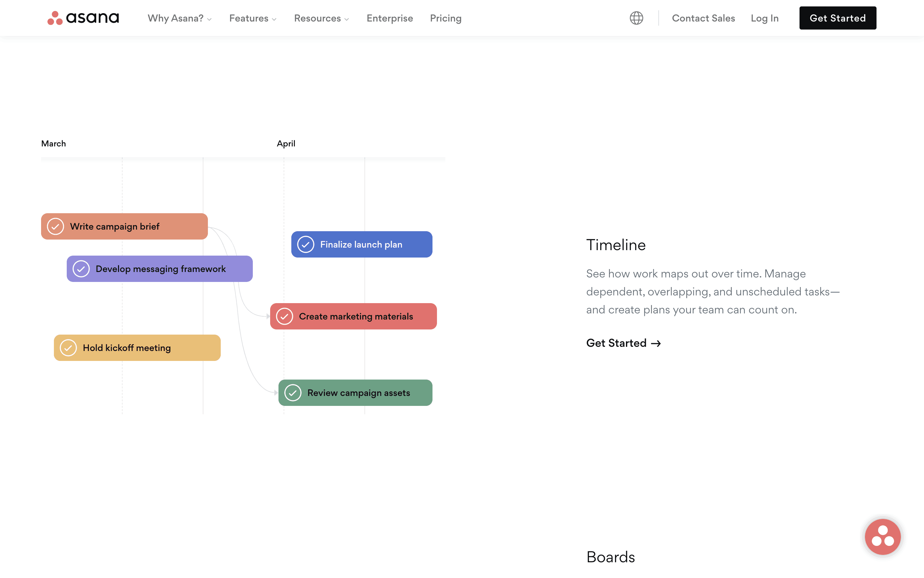Click the March month label

(x=54, y=143)
